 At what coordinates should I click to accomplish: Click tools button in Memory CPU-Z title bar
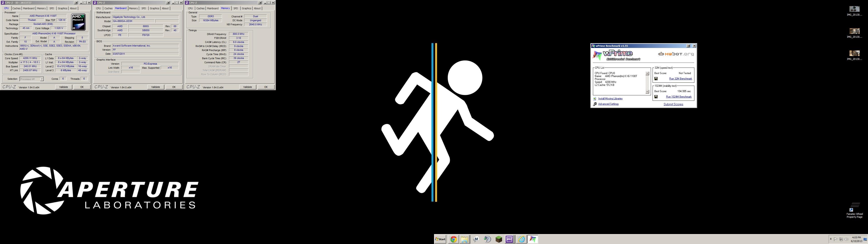(260, 3)
